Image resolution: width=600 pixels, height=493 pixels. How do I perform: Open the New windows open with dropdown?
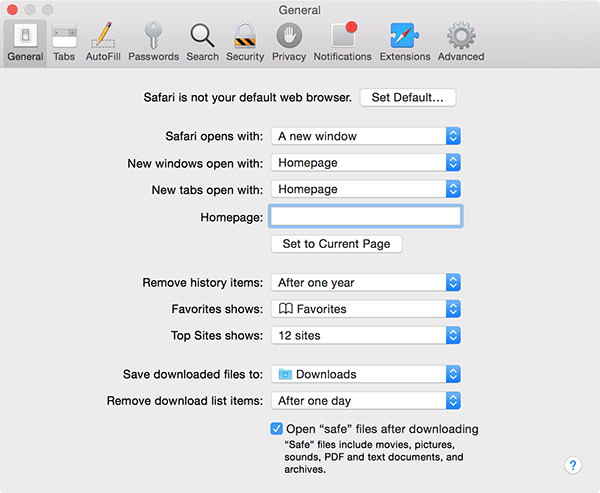[x=365, y=162]
